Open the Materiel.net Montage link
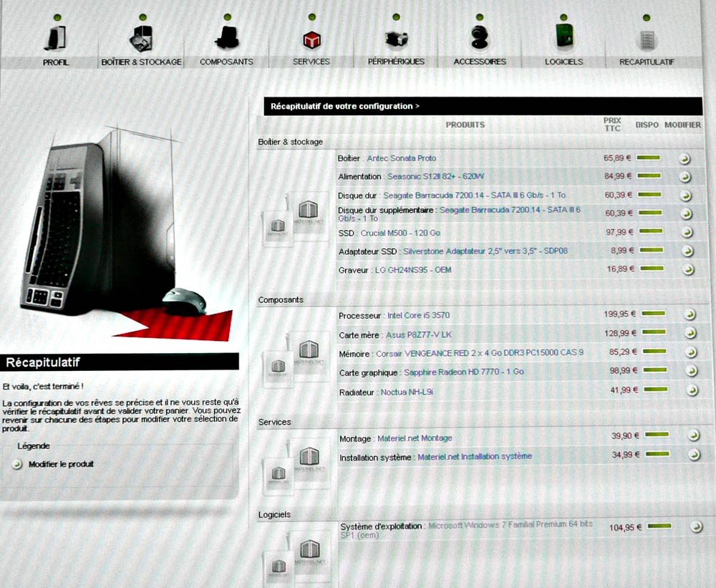Screen dimensions: 716x588 (x=415, y=438)
